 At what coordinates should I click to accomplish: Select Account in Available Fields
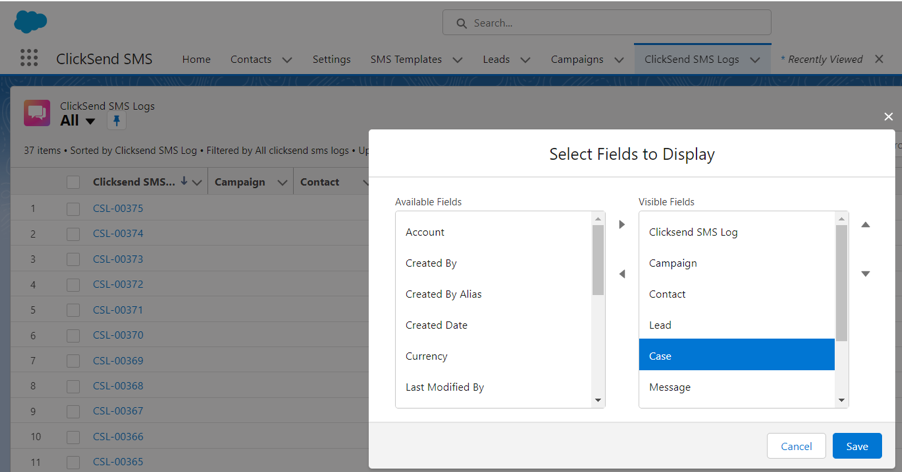(494, 232)
